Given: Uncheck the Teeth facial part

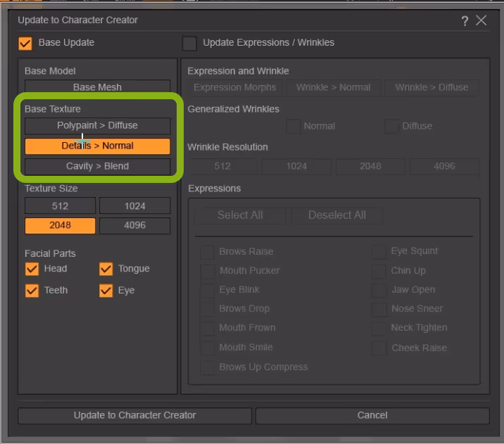Looking at the screenshot, I should tap(32, 291).
